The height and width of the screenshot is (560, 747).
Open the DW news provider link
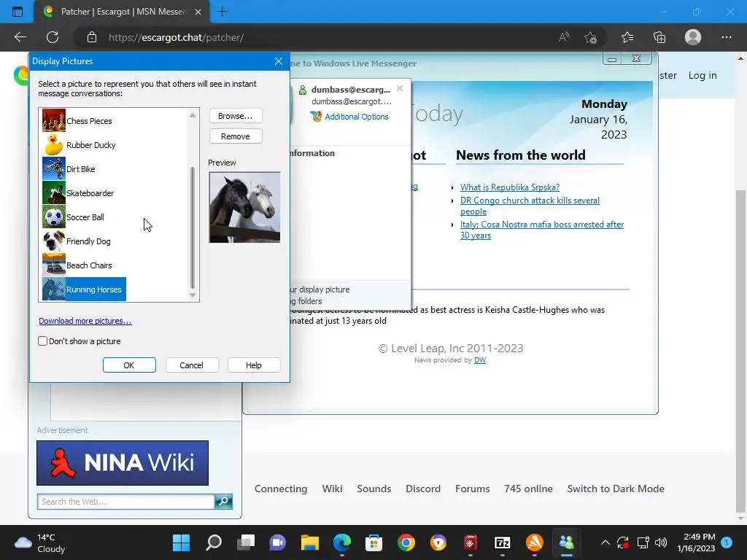(x=480, y=360)
